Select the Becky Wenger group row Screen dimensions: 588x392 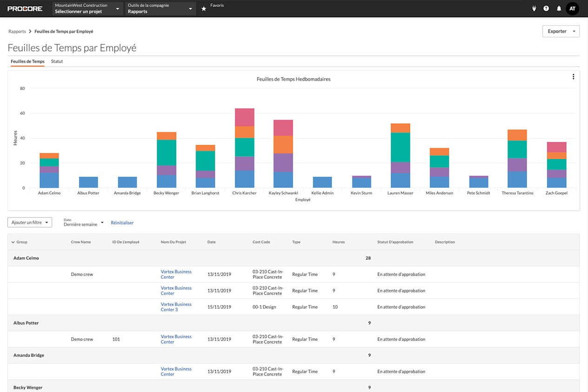point(293,387)
